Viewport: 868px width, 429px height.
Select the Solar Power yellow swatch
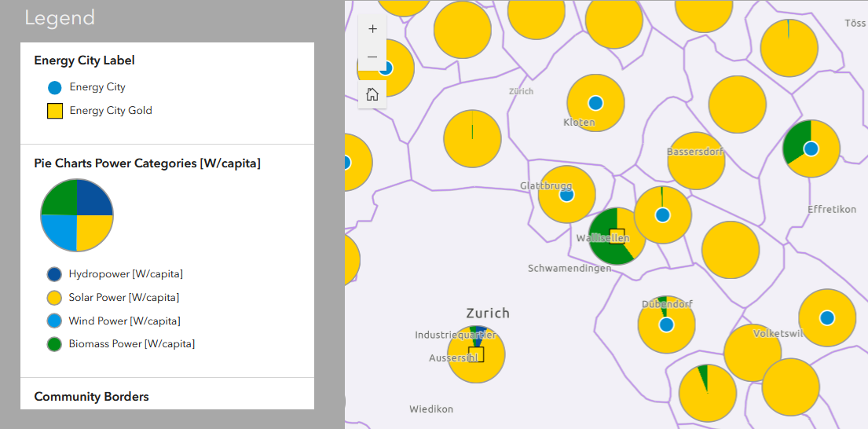coord(54,298)
